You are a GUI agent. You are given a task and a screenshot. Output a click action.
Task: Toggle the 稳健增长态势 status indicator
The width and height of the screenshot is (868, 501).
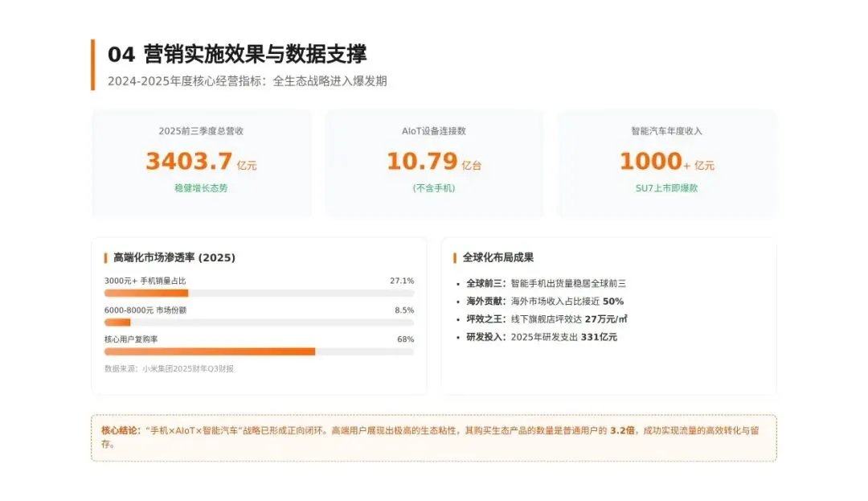click(203, 188)
